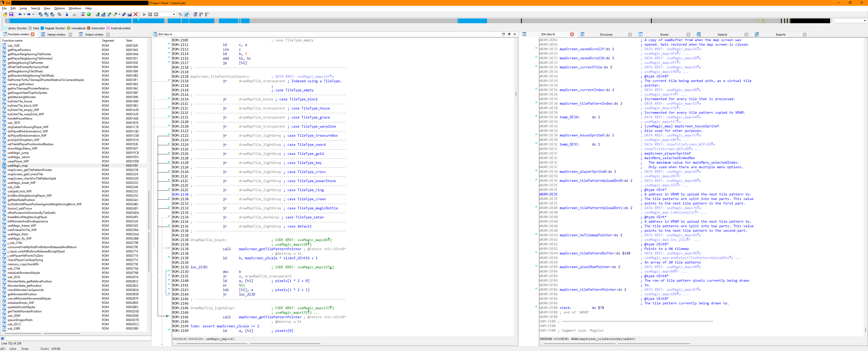
Task: Close the Functions window tab
Action: click(33, 34)
